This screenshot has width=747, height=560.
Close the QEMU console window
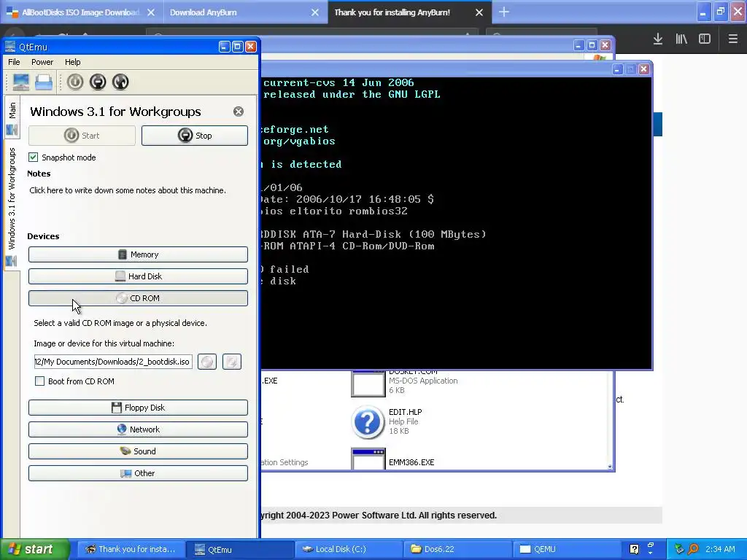tap(643, 69)
